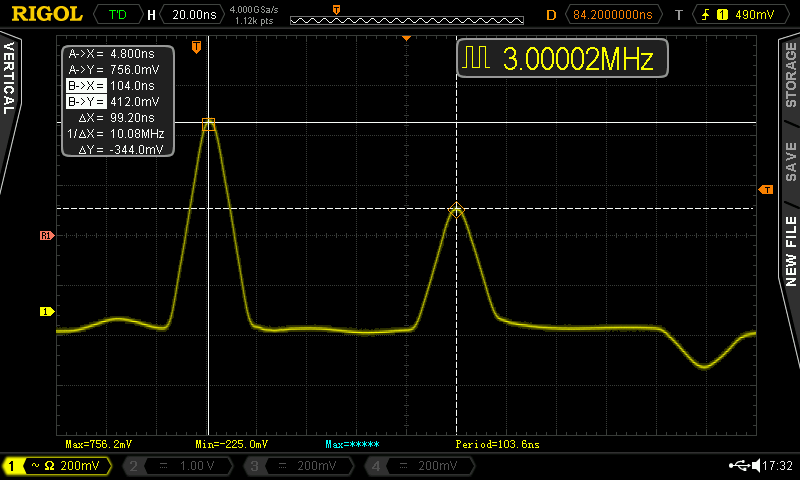Select the 20.00ns horizontal timebase readout
The image size is (800, 480).
(x=194, y=14)
